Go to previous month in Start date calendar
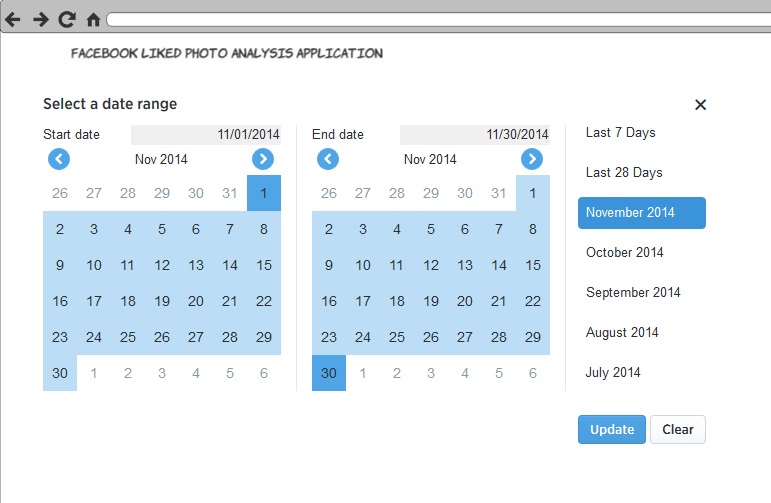The height and width of the screenshot is (503, 771). (x=59, y=159)
